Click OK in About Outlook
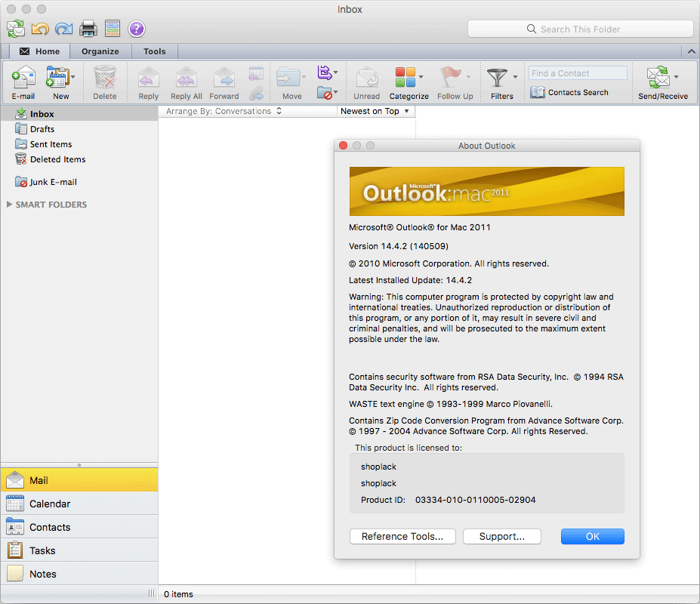The image size is (700, 604). pos(593,536)
